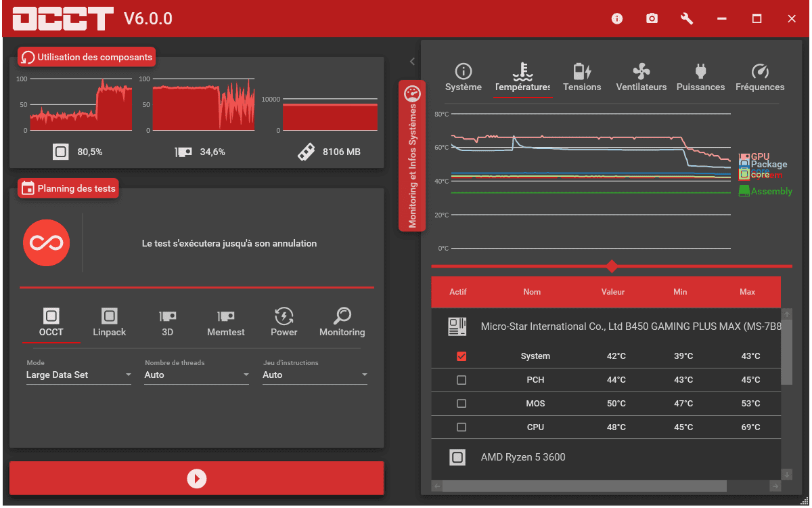The width and height of the screenshot is (812, 508).
Task: Click the calendar icon on Planning des tests
Action: pos(28,188)
